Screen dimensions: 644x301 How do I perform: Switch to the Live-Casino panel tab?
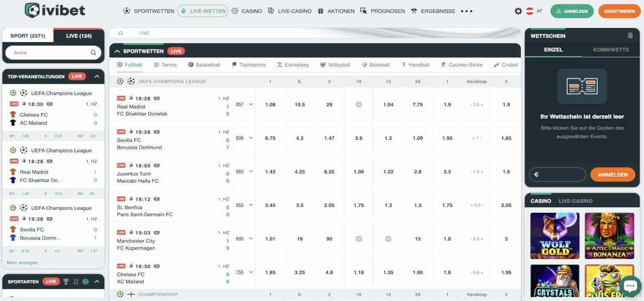575,201
